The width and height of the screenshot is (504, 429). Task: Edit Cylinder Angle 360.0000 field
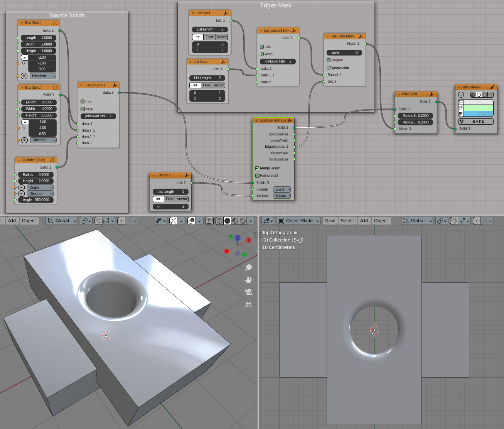click(36, 200)
